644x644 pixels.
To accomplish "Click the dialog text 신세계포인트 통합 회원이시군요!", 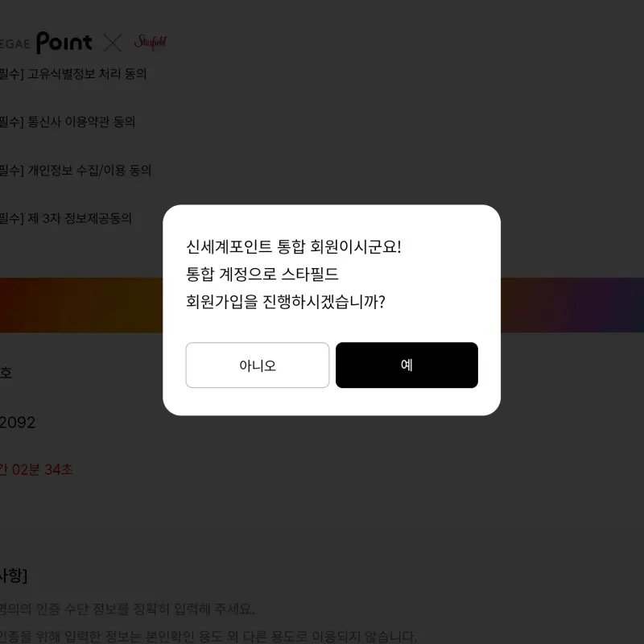I will point(294,247).
